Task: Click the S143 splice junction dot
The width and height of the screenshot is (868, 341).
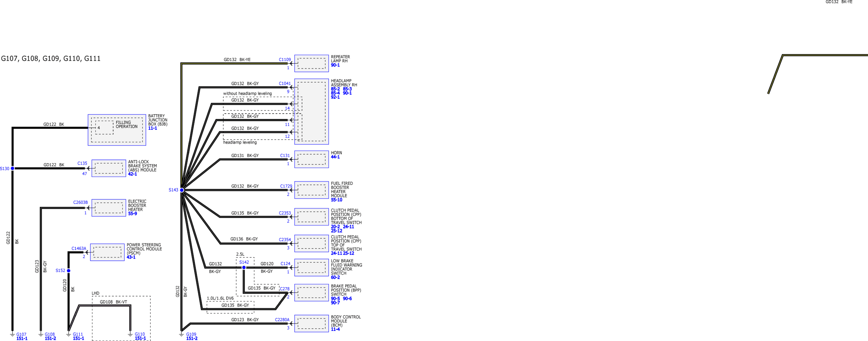Action: coord(182,190)
